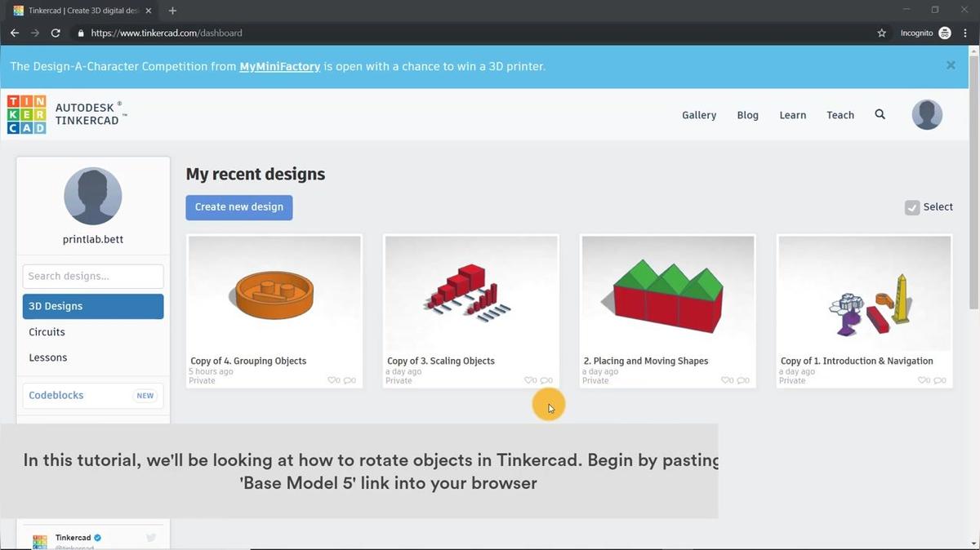Open the Introduction & Navigation shapes thumbnail
Screen dimensions: 980x550
click(x=865, y=294)
